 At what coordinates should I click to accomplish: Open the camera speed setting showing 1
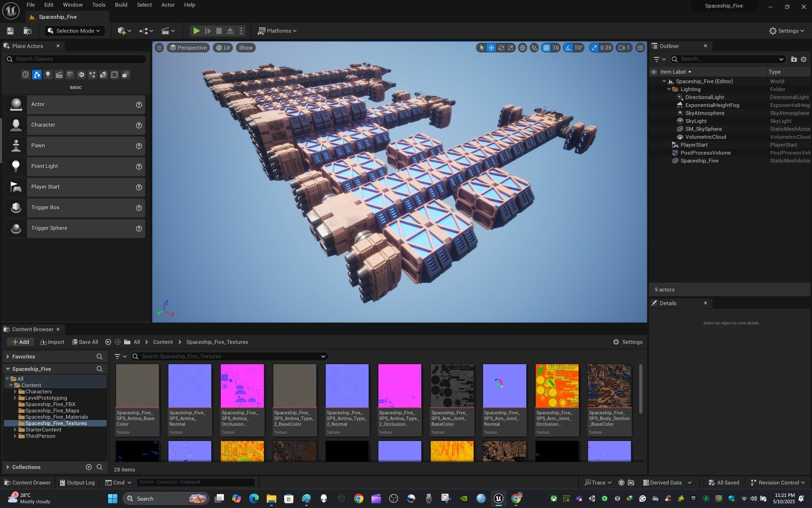coord(624,48)
